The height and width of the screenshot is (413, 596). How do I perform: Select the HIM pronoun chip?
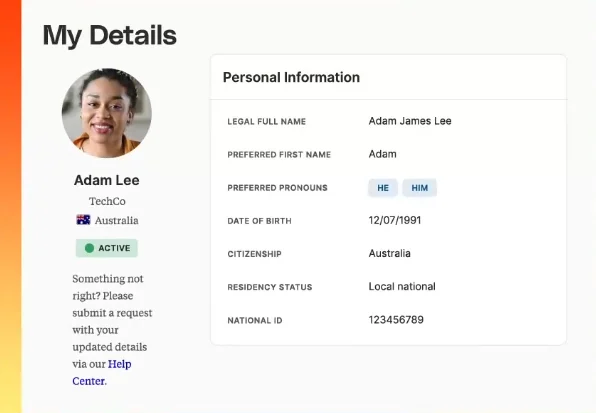coord(420,188)
